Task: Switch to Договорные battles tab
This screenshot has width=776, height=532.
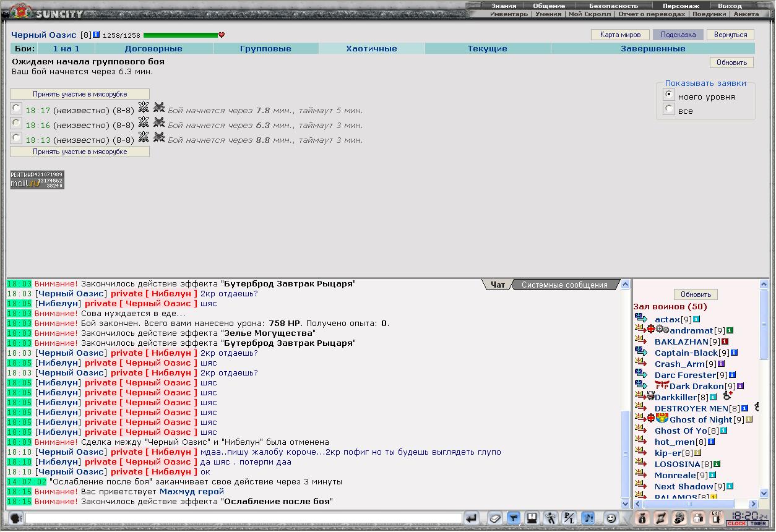Action: pyautogui.click(x=153, y=48)
